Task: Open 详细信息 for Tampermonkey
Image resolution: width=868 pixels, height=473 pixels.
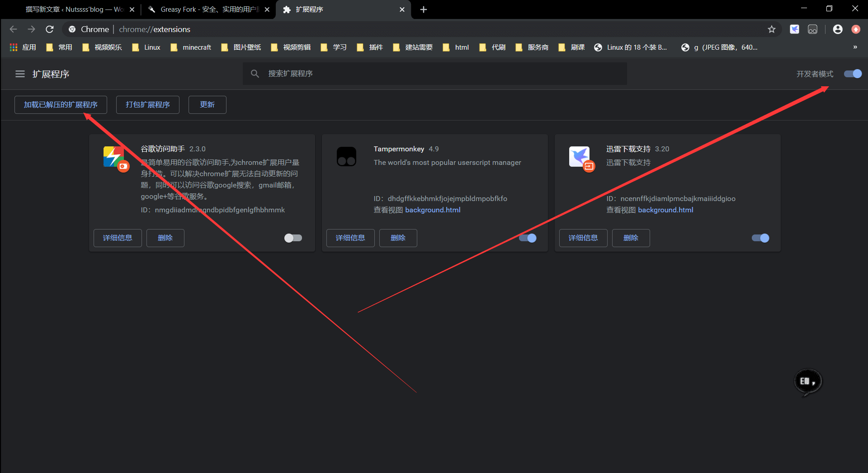Action: coord(350,238)
